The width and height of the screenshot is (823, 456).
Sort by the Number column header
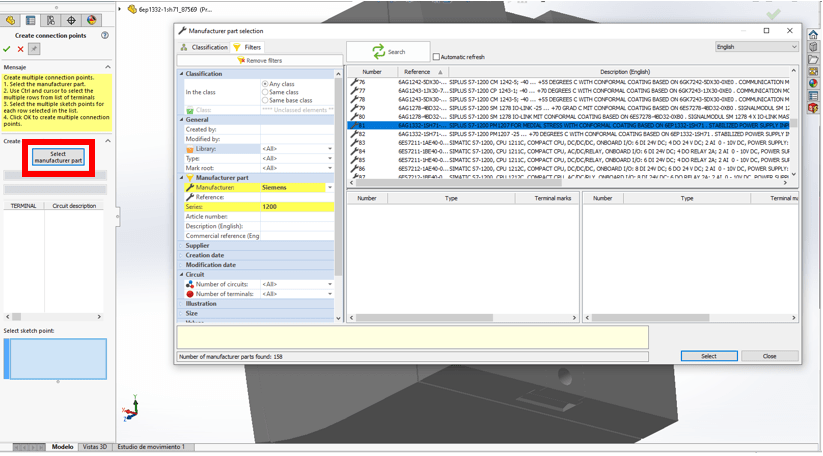[372, 72]
